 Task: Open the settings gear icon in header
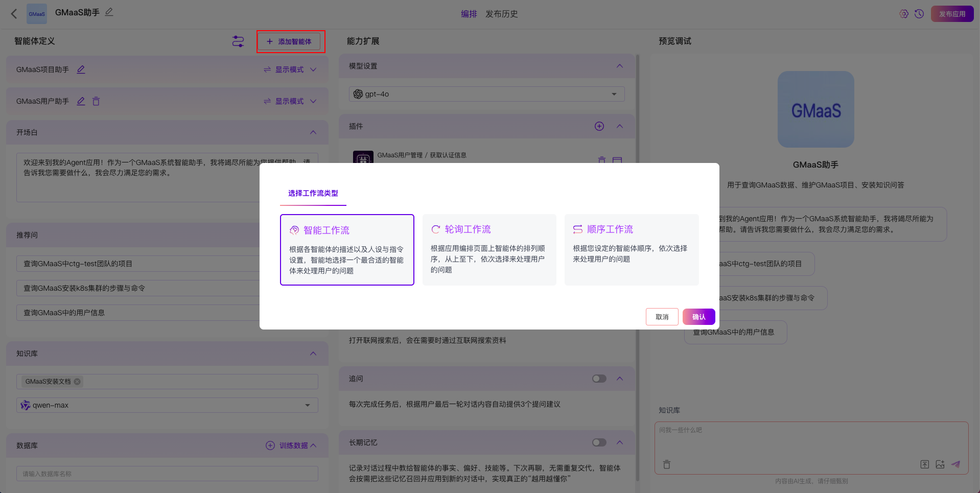(904, 14)
